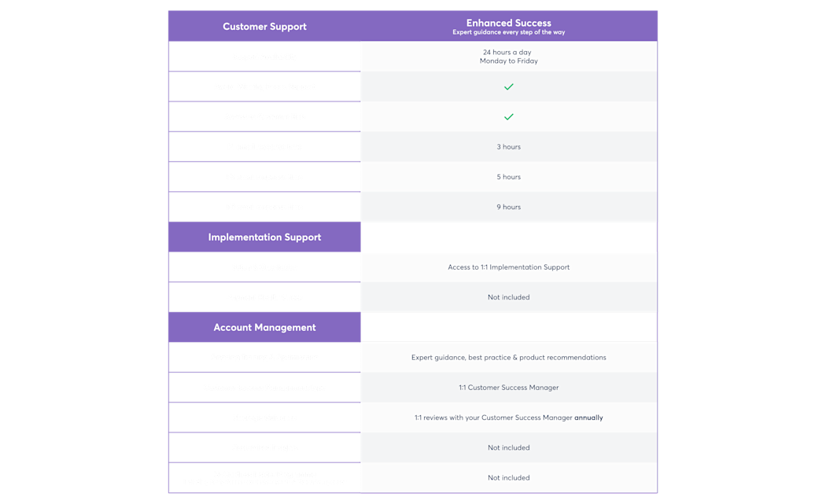
Task: Click Access to 1:1 Implementation Support
Action: pos(508,267)
